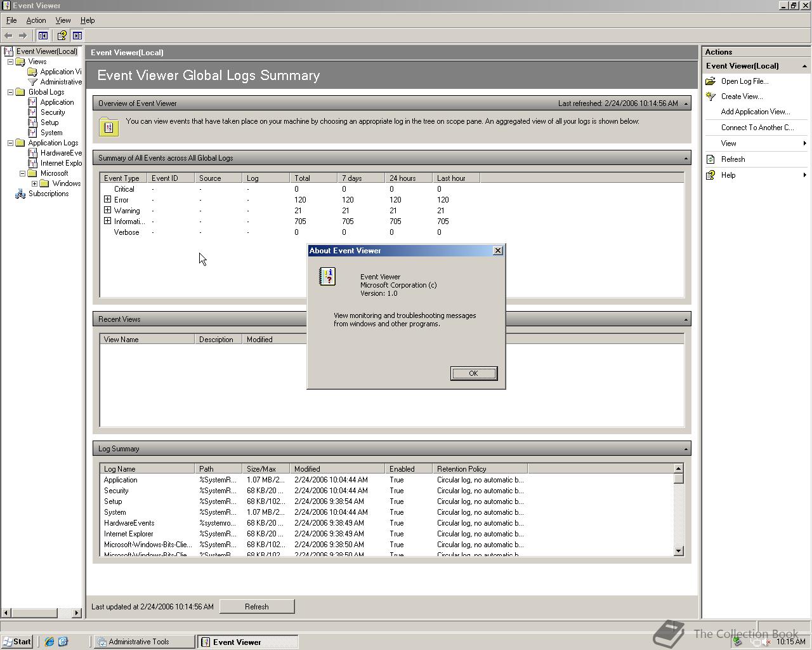Select the Subscriptions network icon in tree
812x650 pixels.
click(x=20, y=194)
